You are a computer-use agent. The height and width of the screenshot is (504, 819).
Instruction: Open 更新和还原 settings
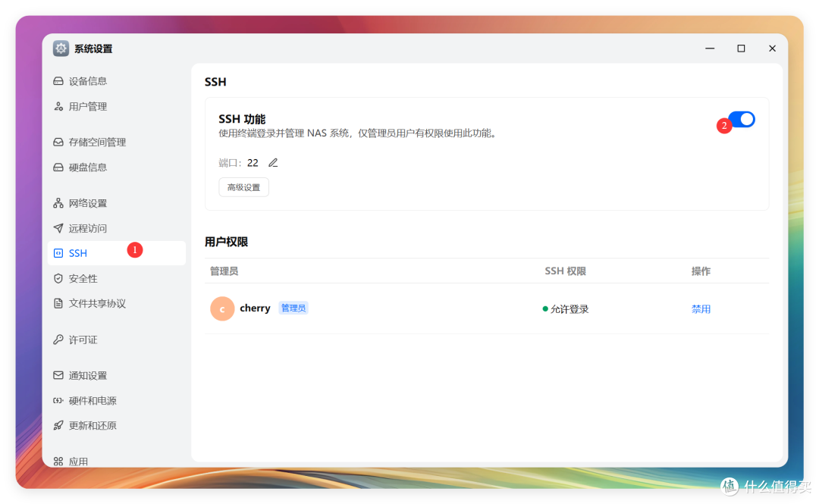pos(117,426)
